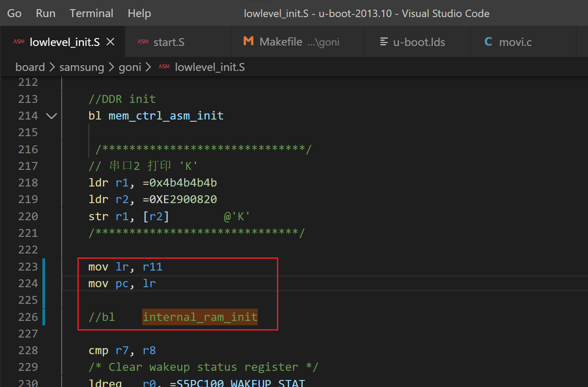Open the goni breadcrumb folder

click(x=131, y=67)
